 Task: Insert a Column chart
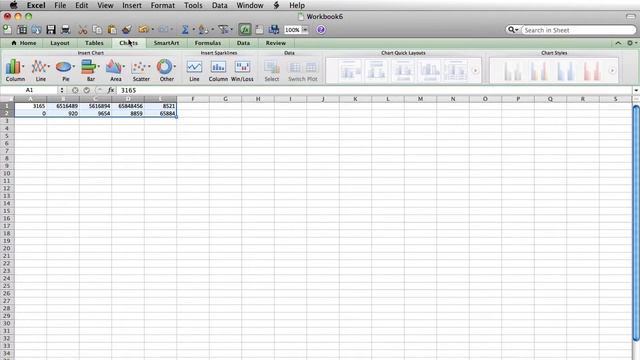(15, 70)
